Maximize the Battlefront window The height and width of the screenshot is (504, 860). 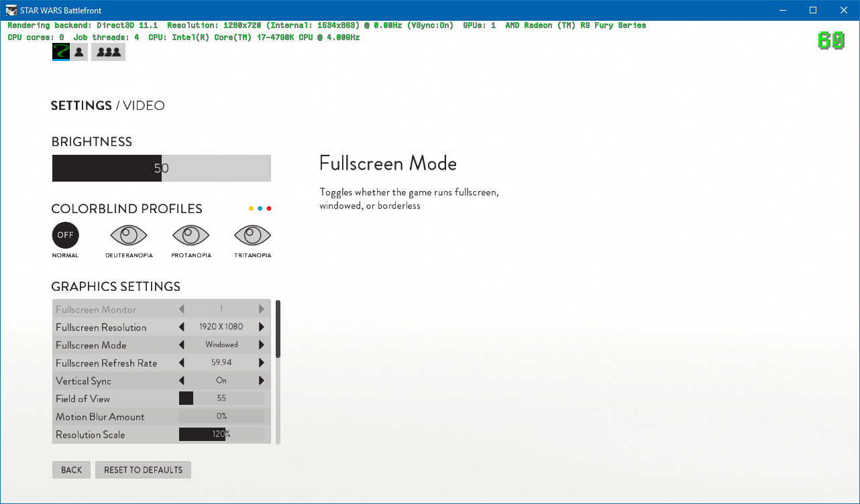click(813, 10)
